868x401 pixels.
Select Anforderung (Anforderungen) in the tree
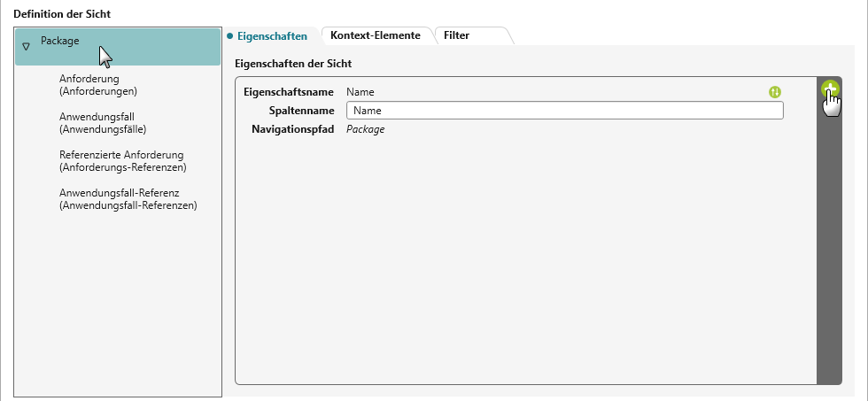click(x=97, y=84)
